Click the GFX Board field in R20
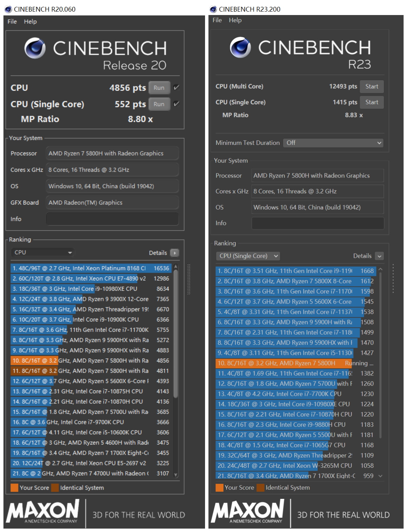The width and height of the screenshot is (407, 532). (x=112, y=202)
